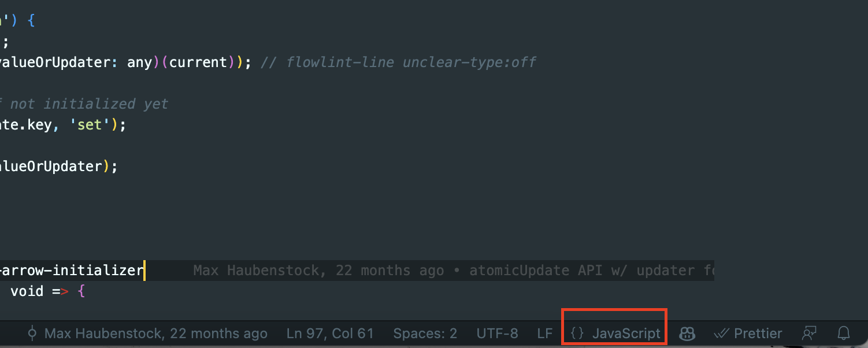
Task: Change file encoding UTF-8
Action: [497, 334]
